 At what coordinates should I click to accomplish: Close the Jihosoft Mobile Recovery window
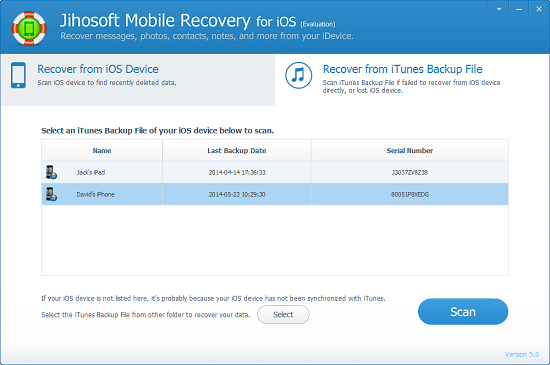point(539,9)
